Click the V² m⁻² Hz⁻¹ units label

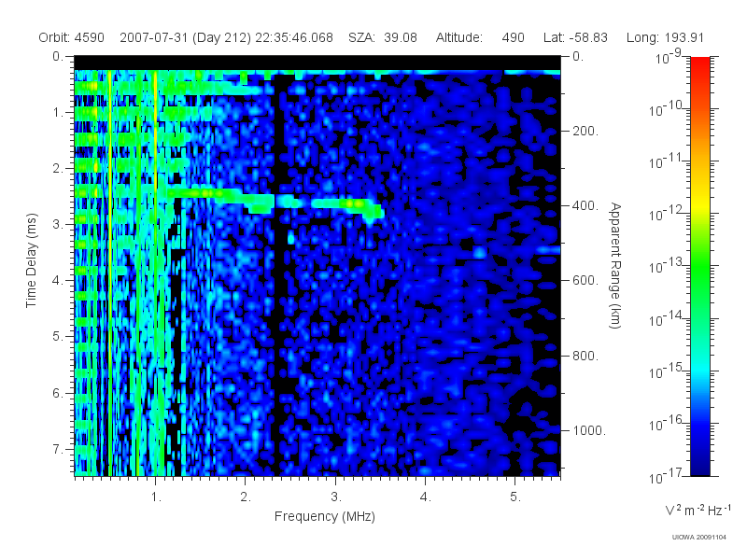click(x=698, y=510)
